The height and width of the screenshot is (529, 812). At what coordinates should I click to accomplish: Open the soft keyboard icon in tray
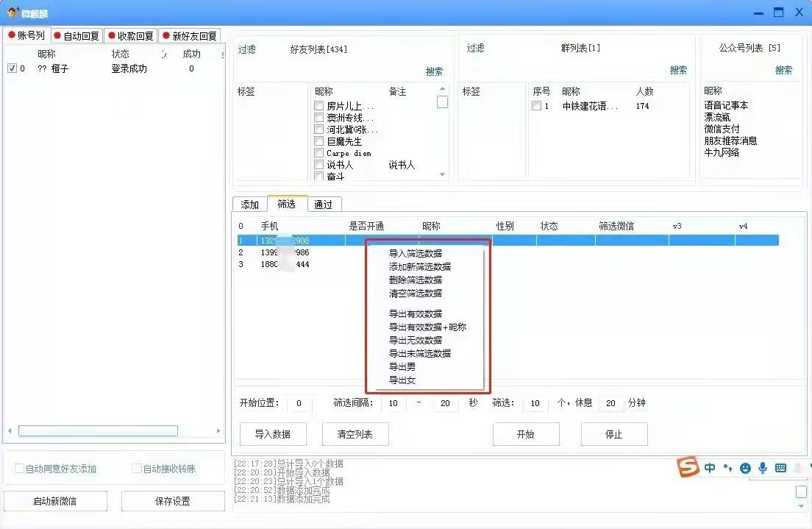click(x=780, y=467)
